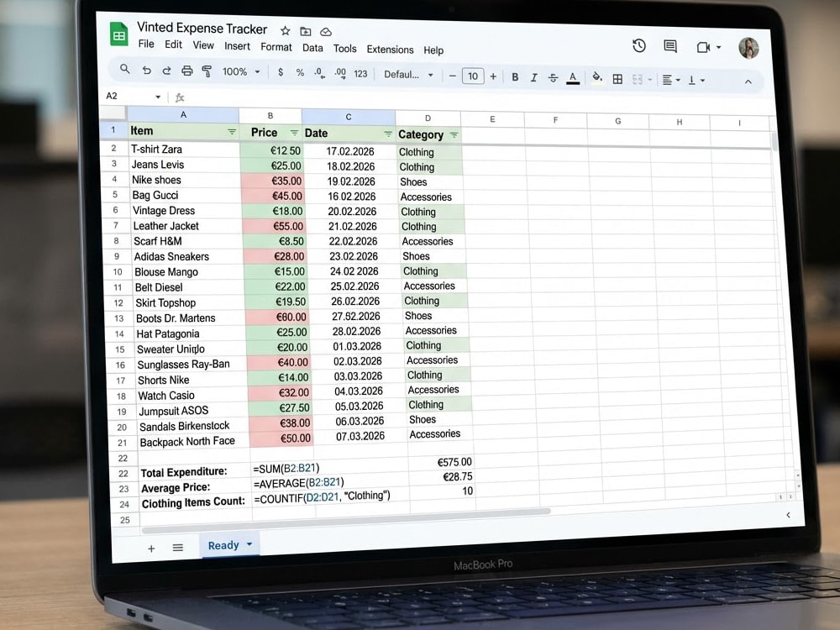Screen dimensions: 840x630
Task: Click the Google Sheets home logo
Action: pos(119,34)
